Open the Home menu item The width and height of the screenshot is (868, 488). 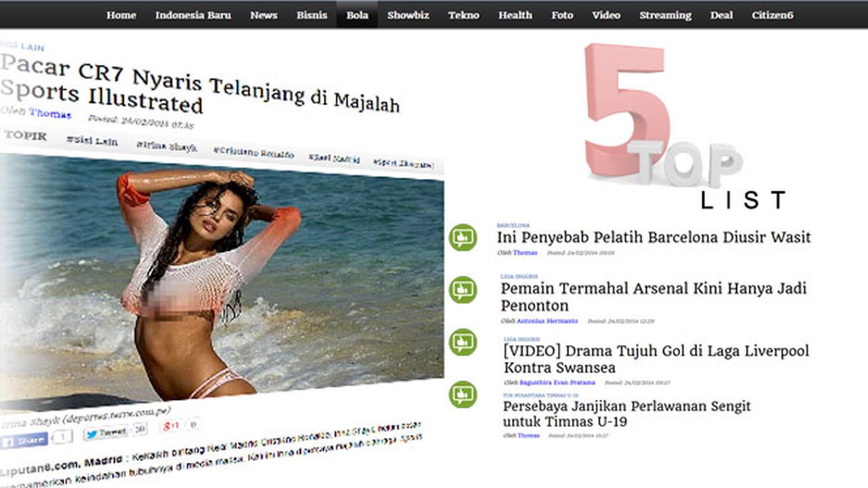pyautogui.click(x=121, y=15)
